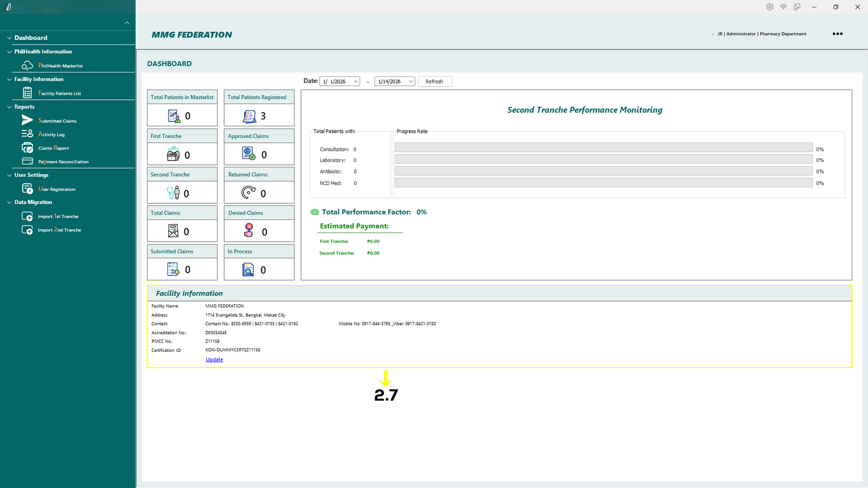This screenshot has height=488, width=868.
Task: Select Dashboard in the sidebar
Action: point(31,38)
